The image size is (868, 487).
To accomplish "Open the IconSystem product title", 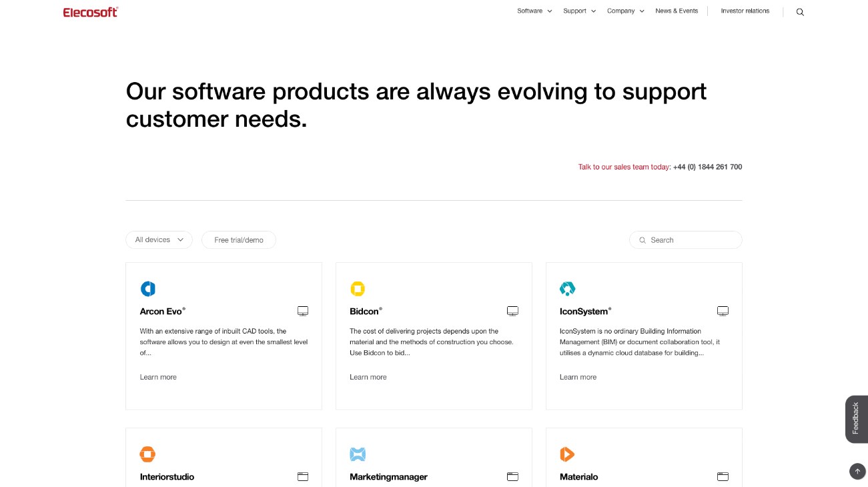I will [x=585, y=312].
